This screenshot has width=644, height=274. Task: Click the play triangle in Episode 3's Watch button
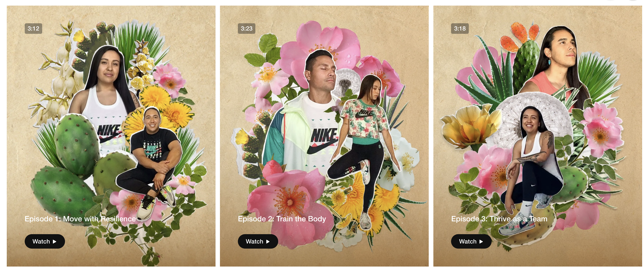[x=481, y=242]
